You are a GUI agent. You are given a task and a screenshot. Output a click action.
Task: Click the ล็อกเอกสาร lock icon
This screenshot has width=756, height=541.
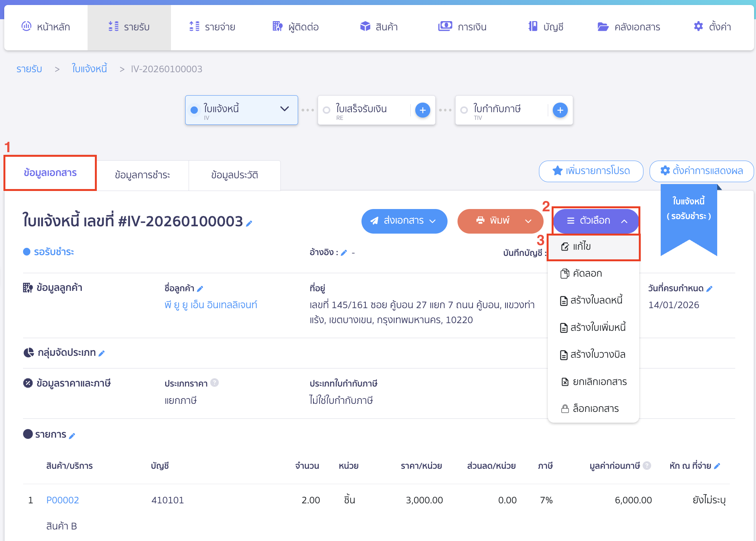(x=565, y=408)
